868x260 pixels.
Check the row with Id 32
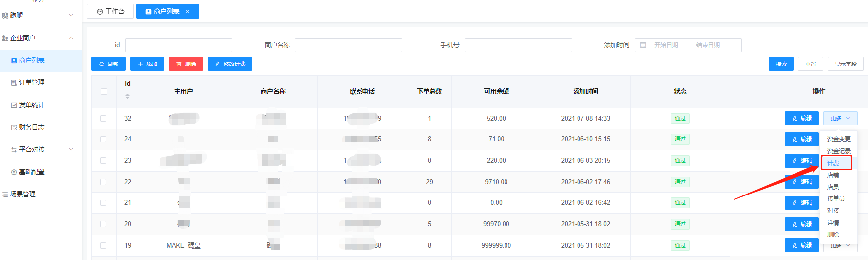[x=103, y=119]
